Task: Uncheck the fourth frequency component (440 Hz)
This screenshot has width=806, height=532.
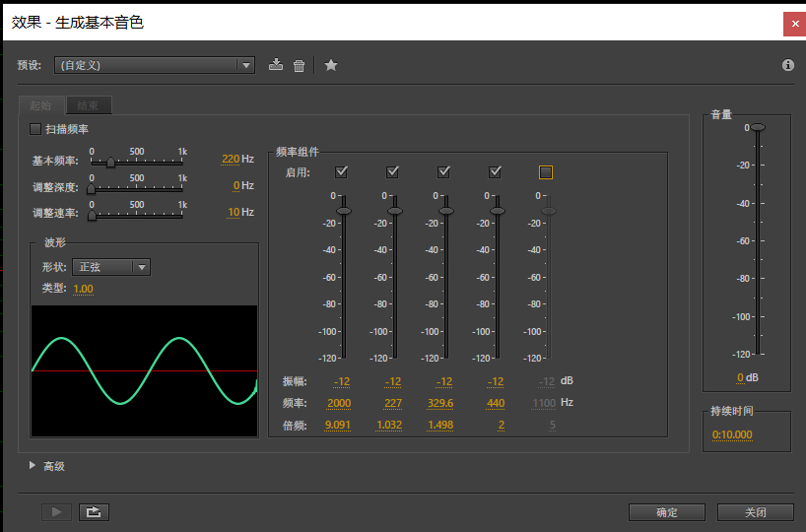Action: (x=495, y=171)
